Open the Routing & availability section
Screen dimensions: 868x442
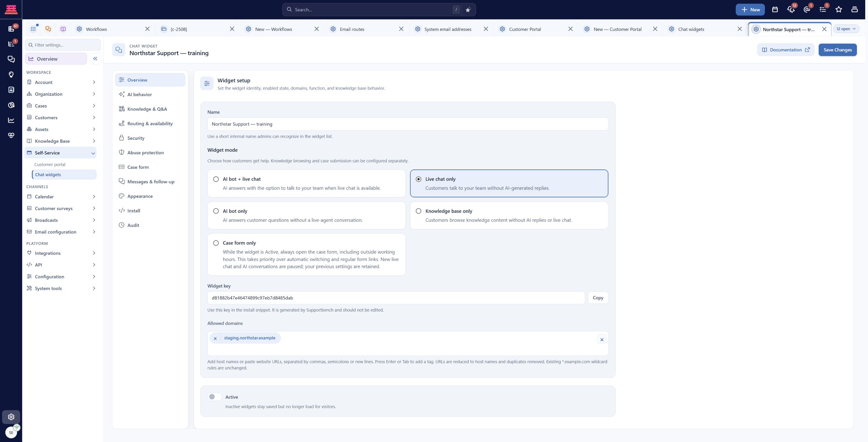(150, 124)
